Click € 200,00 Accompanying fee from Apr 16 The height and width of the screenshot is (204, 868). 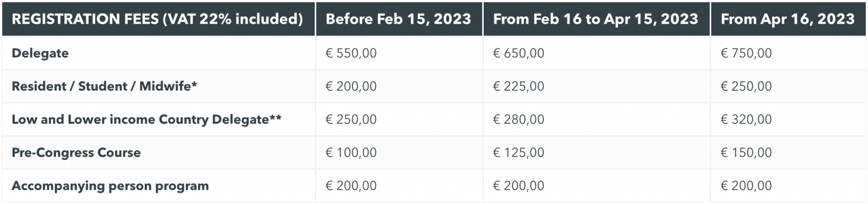(747, 185)
